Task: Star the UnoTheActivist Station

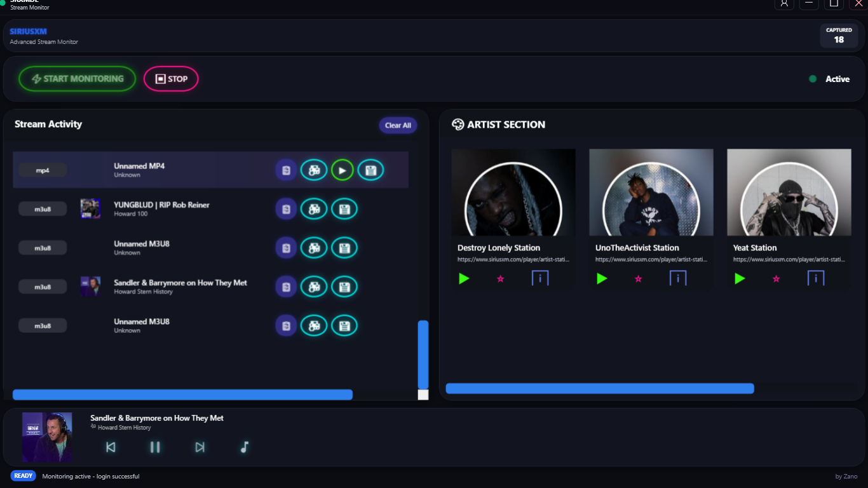Action: click(638, 278)
